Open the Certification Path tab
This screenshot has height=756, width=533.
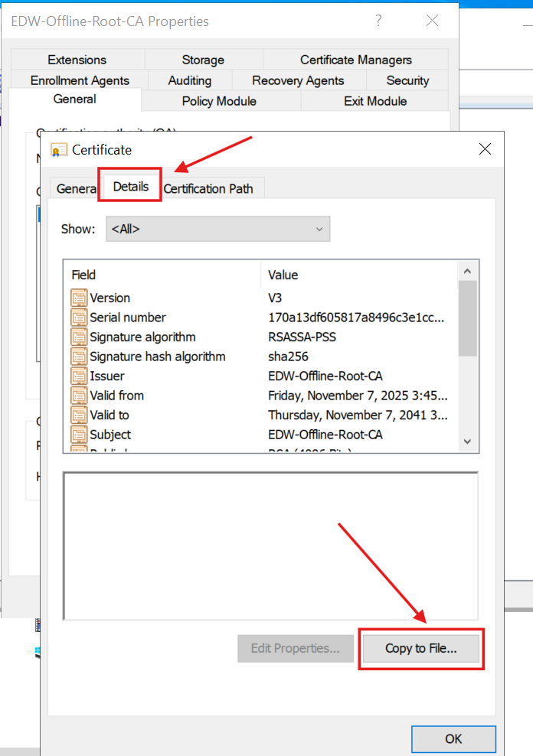[208, 188]
